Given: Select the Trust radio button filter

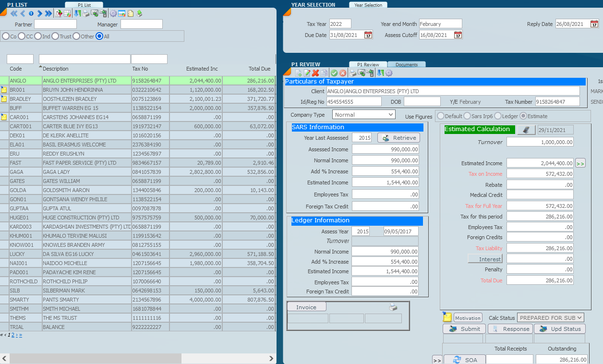Looking at the screenshot, I should tap(55, 36).
